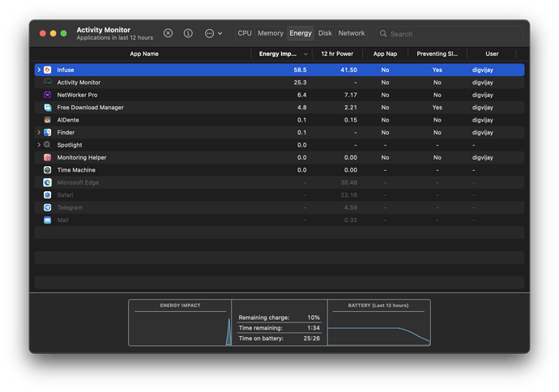Click the Spotlight magnifier icon
The width and height of the screenshot is (559, 392).
click(x=48, y=145)
